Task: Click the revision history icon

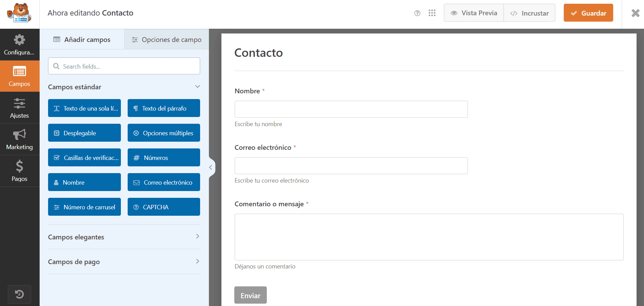Action: tap(19, 294)
